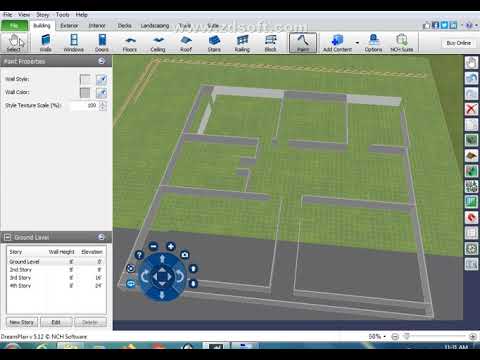The image size is (480, 360).
Task: Click the Wall Style picker icon
Action: point(101,79)
